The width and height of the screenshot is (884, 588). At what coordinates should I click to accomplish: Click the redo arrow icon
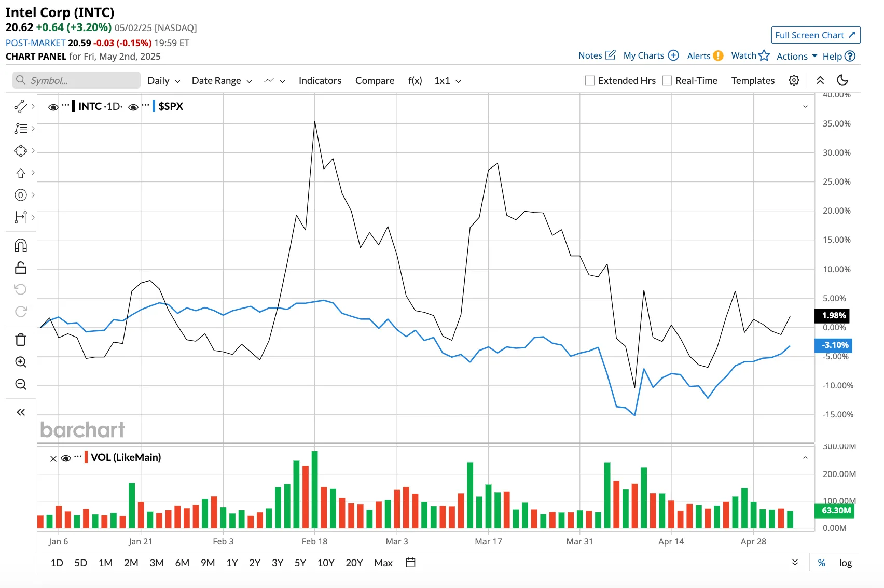20,312
